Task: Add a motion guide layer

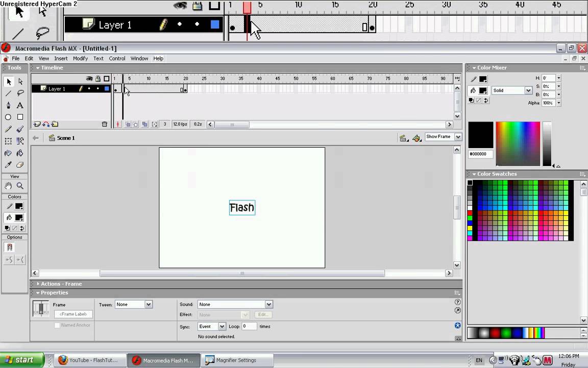Action: (x=46, y=124)
